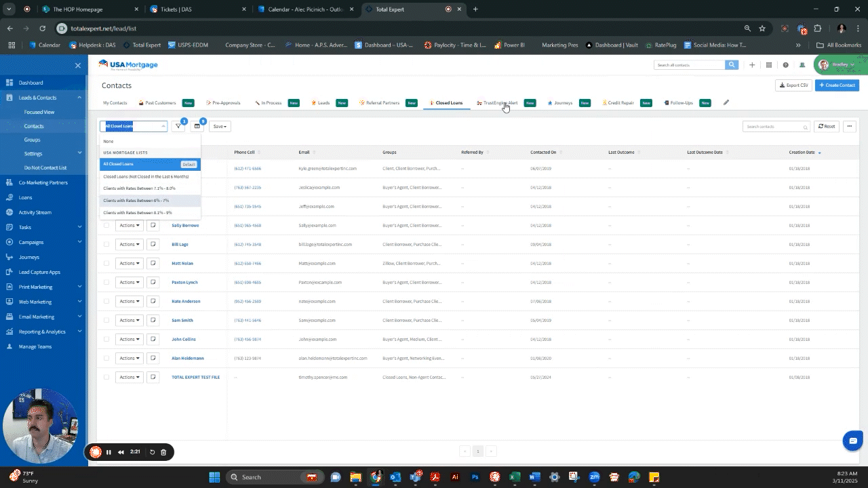Viewport: 868px width, 488px height.
Task: Expand Print Marketing in sidebar
Action: click(80, 287)
